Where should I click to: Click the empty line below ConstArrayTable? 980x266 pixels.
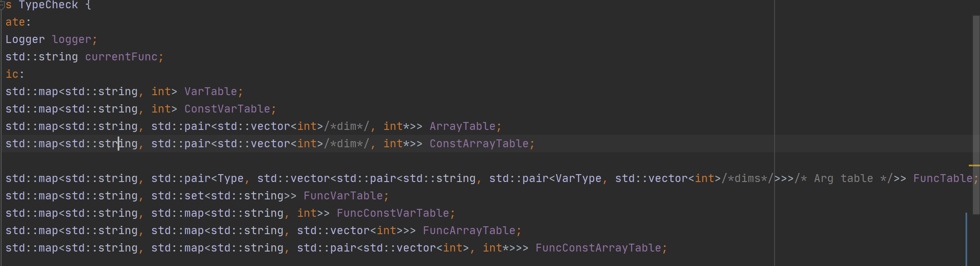[249, 161]
